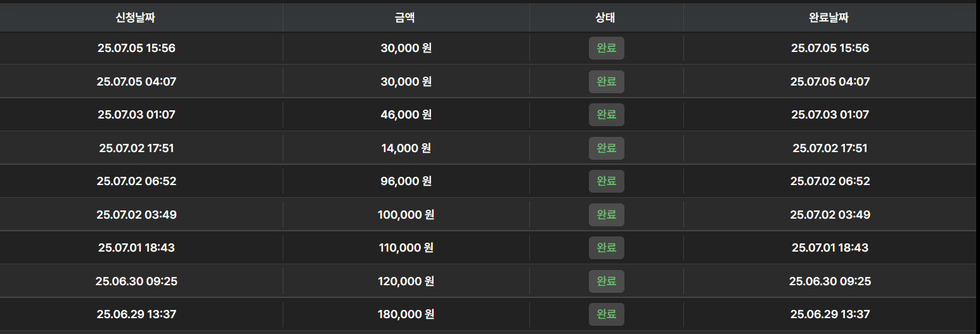Click the 신청날짜 column header

pos(136,18)
